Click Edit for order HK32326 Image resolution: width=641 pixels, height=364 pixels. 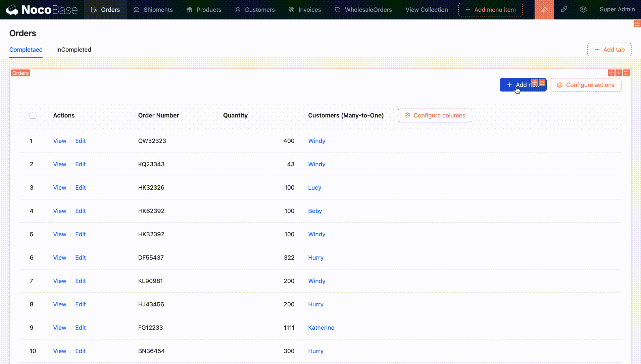point(80,188)
